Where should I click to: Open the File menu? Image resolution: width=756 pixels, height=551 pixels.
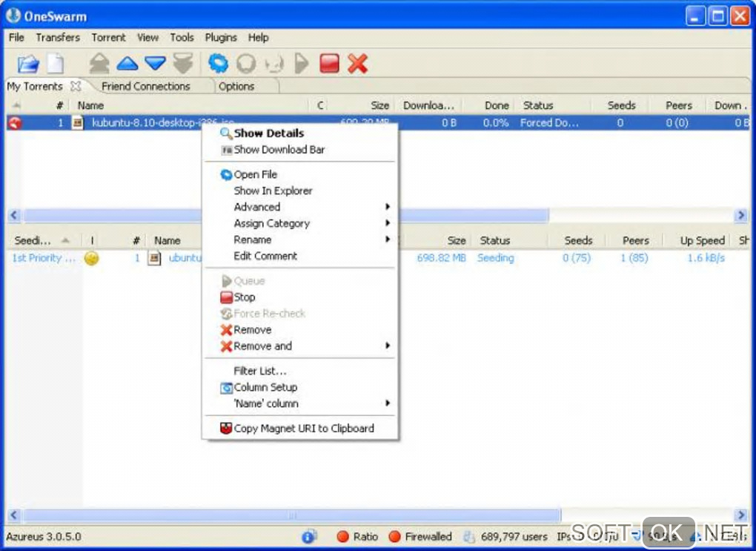16,38
